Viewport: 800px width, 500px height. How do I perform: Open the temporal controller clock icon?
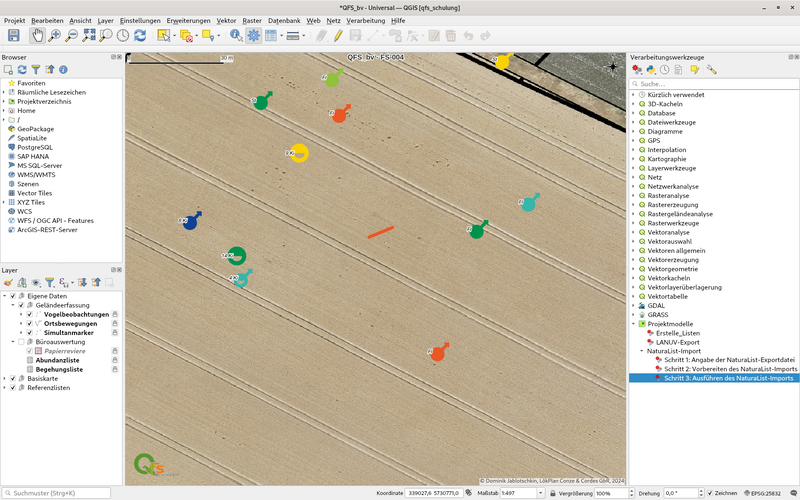click(123, 35)
